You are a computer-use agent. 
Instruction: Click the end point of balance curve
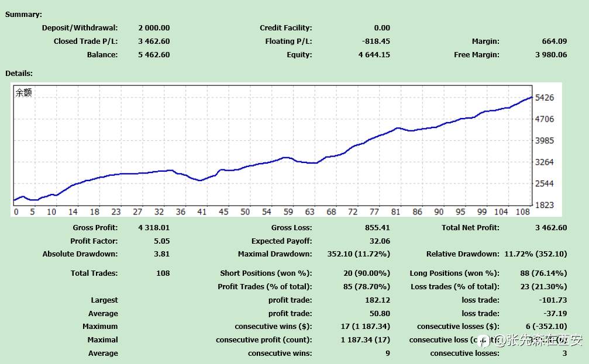pyautogui.click(x=531, y=97)
